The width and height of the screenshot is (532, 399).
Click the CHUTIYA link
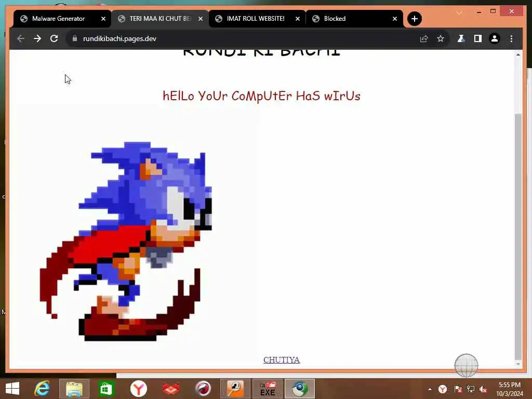282,360
